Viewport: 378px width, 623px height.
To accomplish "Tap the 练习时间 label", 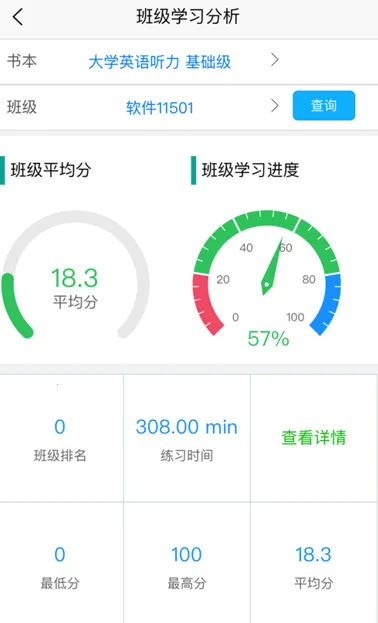I will coord(187,455).
